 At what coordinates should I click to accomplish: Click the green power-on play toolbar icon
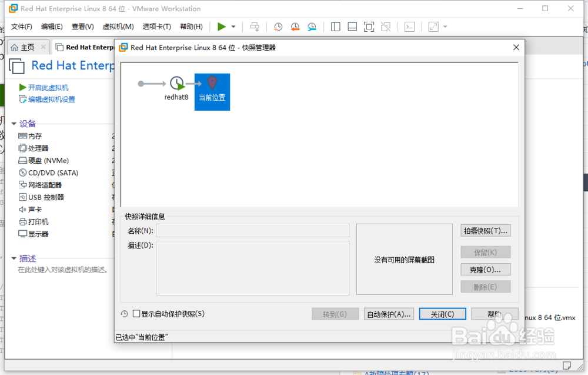221,26
